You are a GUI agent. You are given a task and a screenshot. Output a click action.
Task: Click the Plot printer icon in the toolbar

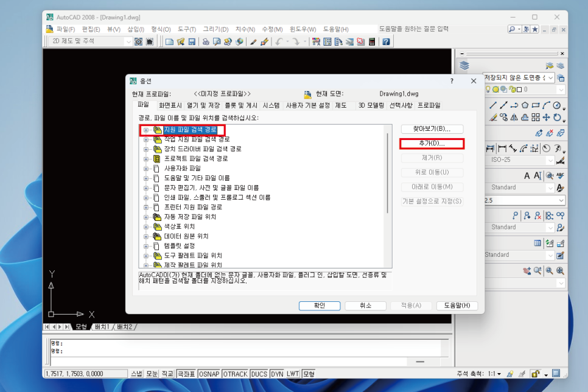coord(206,41)
